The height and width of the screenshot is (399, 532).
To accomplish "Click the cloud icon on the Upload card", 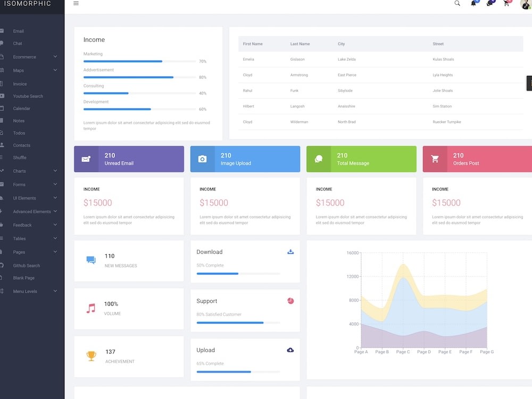I will (x=290, y=350).
